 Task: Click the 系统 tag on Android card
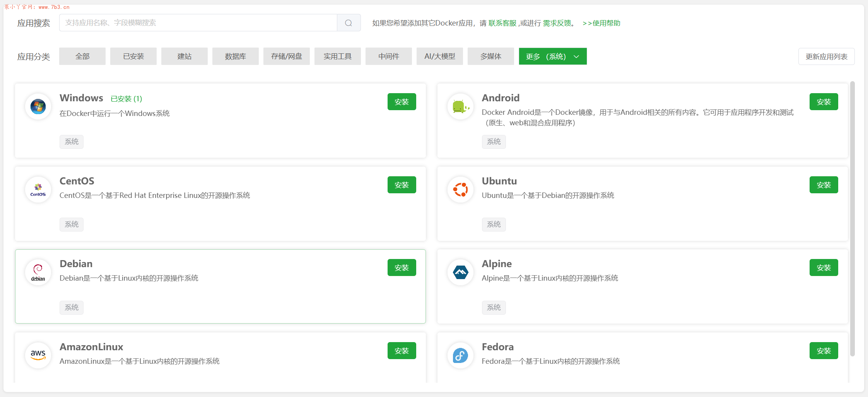point(494,141)
